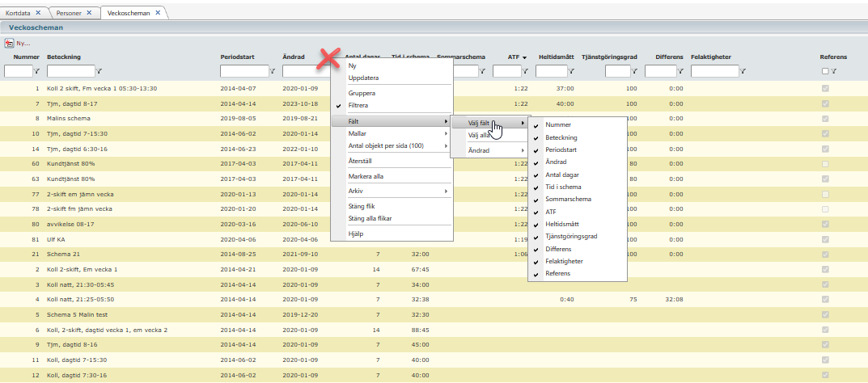Image resolution: width=868 pixels, height=383 pixels.
Task: Click the filter funnel icon for Felaktigheter column
Action: pyautogui.click(x=743, y=71)
